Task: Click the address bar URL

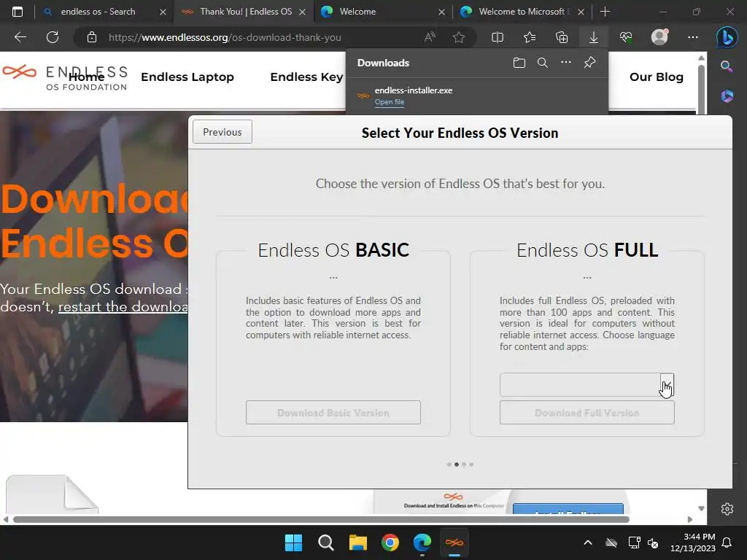Action: pos(225,37)
